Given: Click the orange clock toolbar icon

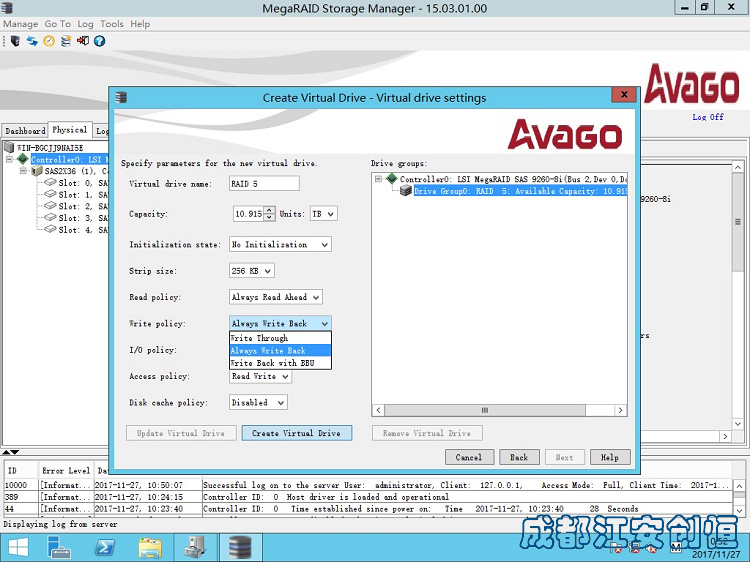Looking at the screenshot, I should coord(49,41).
